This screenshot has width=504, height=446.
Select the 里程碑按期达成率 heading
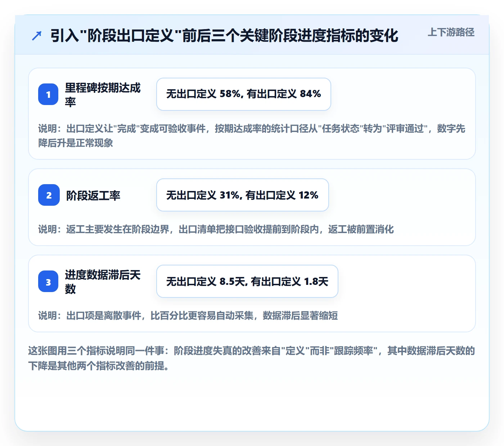tap(103, 94)
